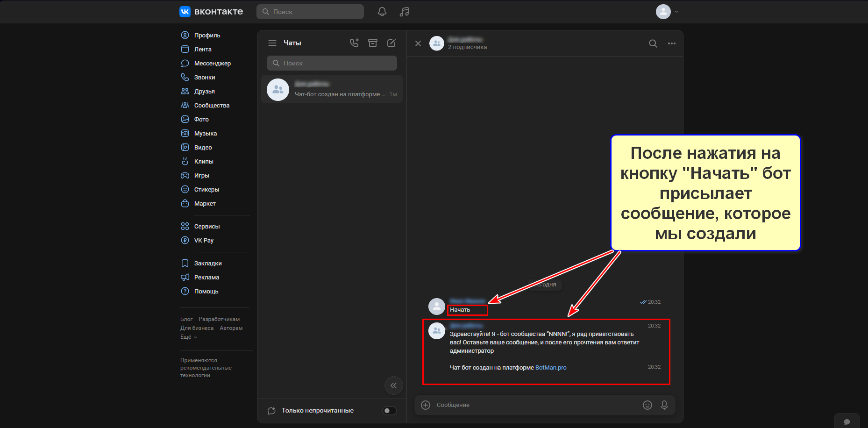This screenshot has height=428, width=868.
Task: Open the Авторам footer link
Action: [x=231, y=328]
